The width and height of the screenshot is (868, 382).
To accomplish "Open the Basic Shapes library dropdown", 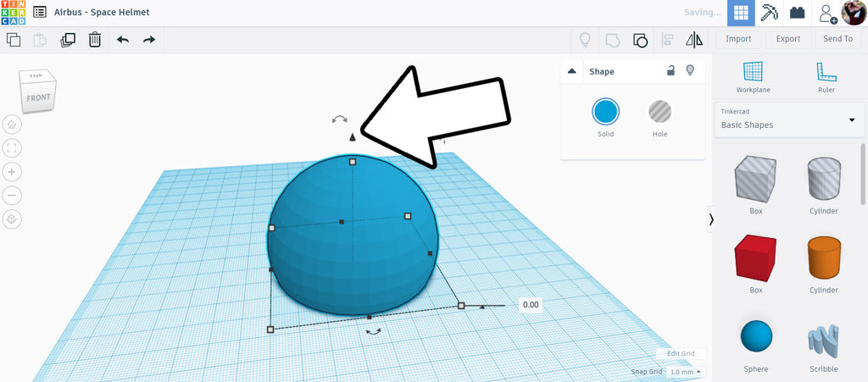I will pos(789,119).
